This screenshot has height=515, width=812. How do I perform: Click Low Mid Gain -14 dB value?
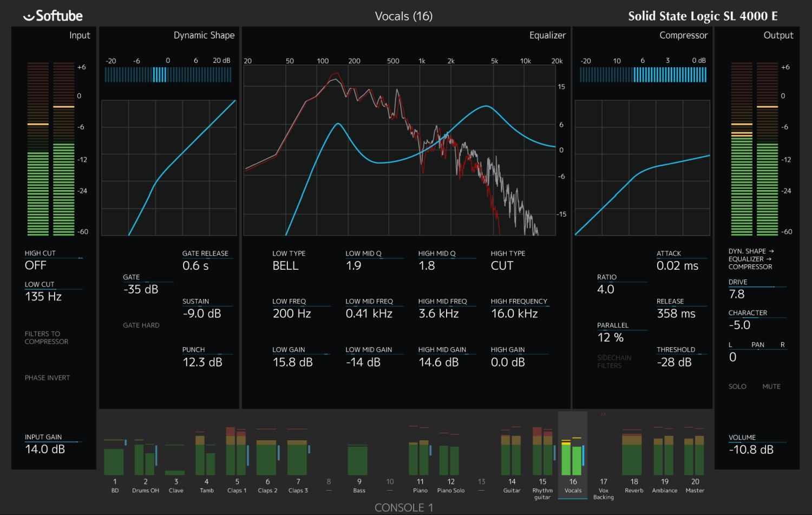[363, 362]
